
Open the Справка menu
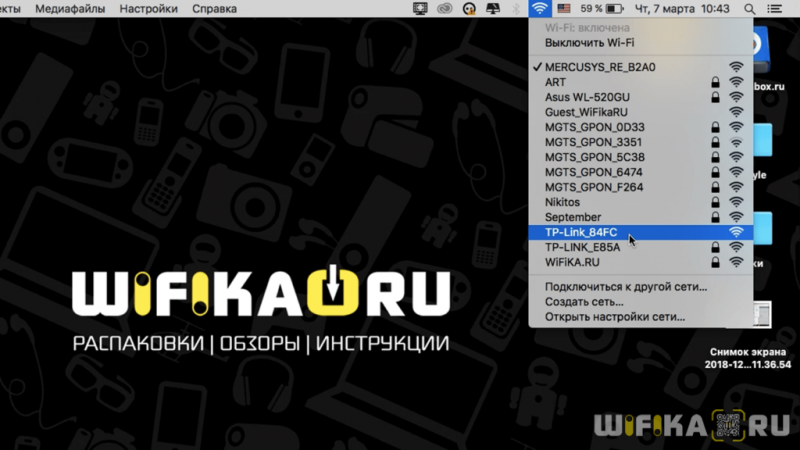[214, 9]
